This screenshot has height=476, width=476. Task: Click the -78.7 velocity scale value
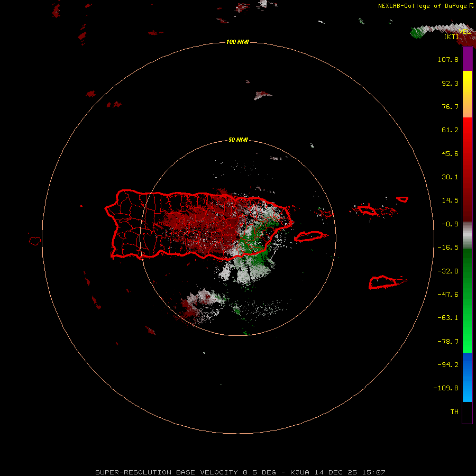coord(448,342)
